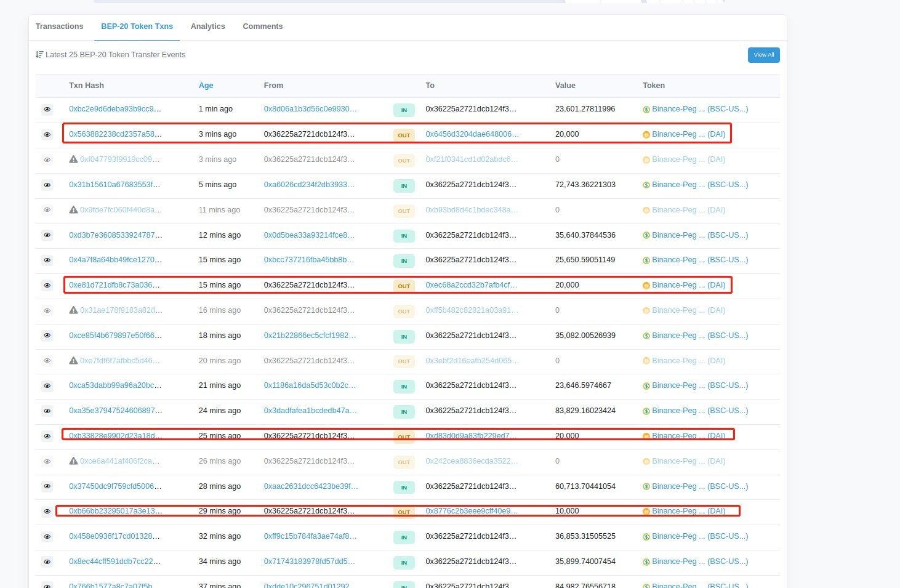Toggle the eye preview icon on the first transaction

click(47, 109)
